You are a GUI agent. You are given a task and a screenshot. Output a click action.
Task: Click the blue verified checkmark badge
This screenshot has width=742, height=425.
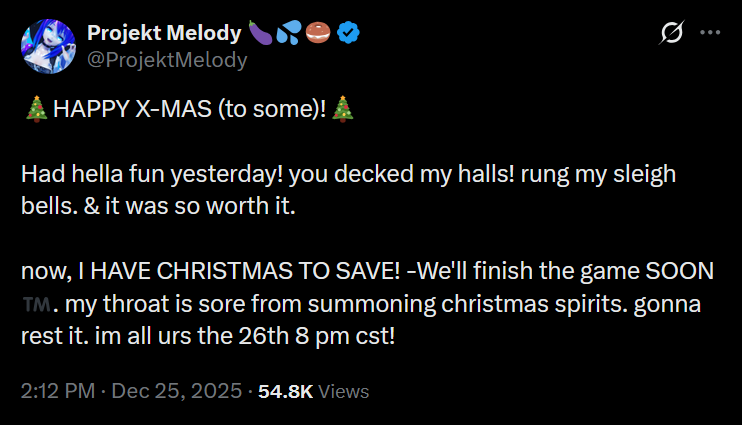(x=348, y=33)
